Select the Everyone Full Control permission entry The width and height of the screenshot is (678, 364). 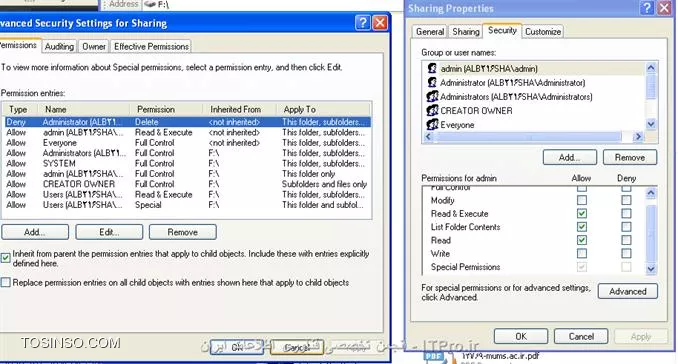pyautogui.click(x=187, y=143)
